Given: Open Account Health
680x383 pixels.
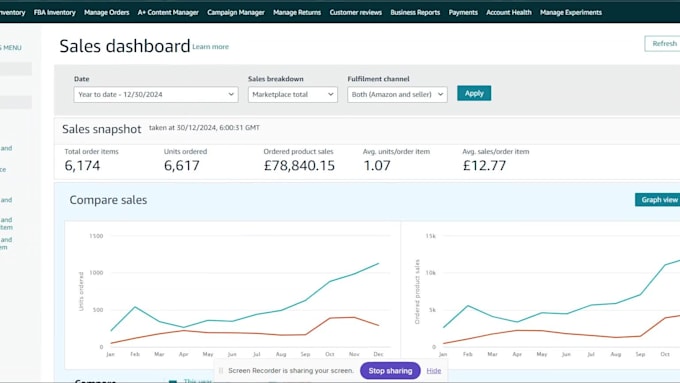Looking at the screenshot, I should point(509,13).
